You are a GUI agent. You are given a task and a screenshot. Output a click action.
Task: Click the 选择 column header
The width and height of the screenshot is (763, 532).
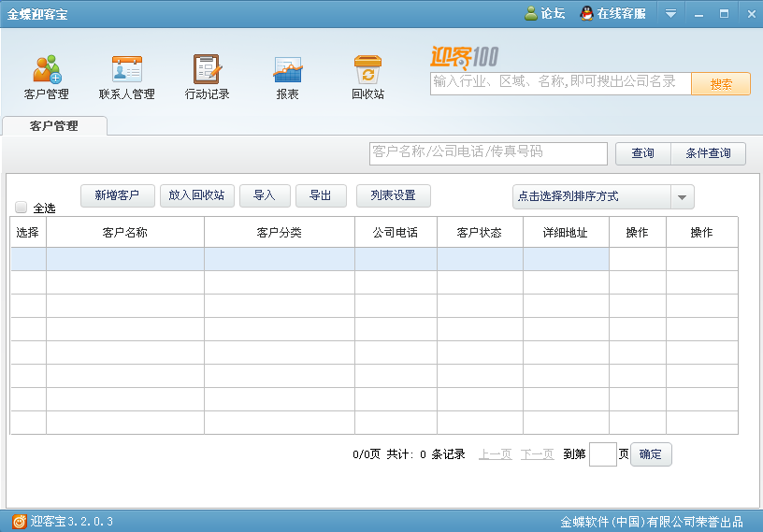pyautogui.click(x=28, y=233)
